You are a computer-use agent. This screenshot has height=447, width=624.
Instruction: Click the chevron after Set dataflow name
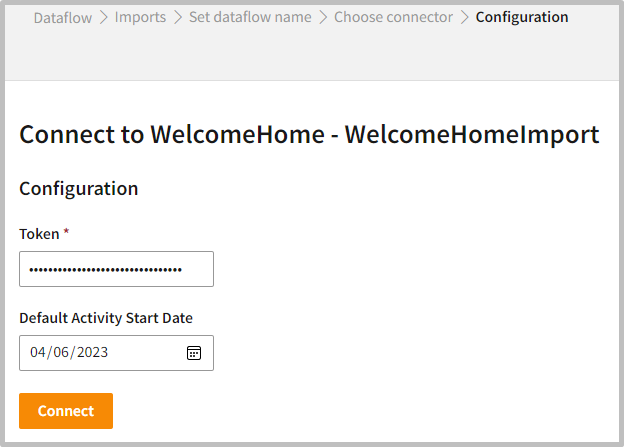tap(323, 18)
